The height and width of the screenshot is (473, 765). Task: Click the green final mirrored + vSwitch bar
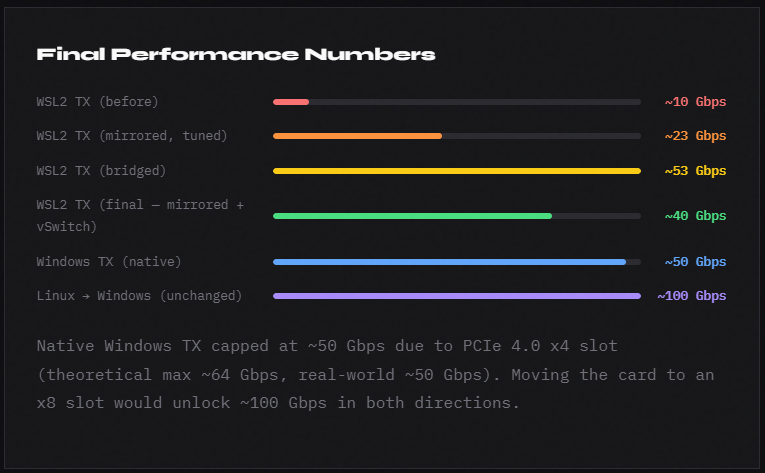pos(412,216)
